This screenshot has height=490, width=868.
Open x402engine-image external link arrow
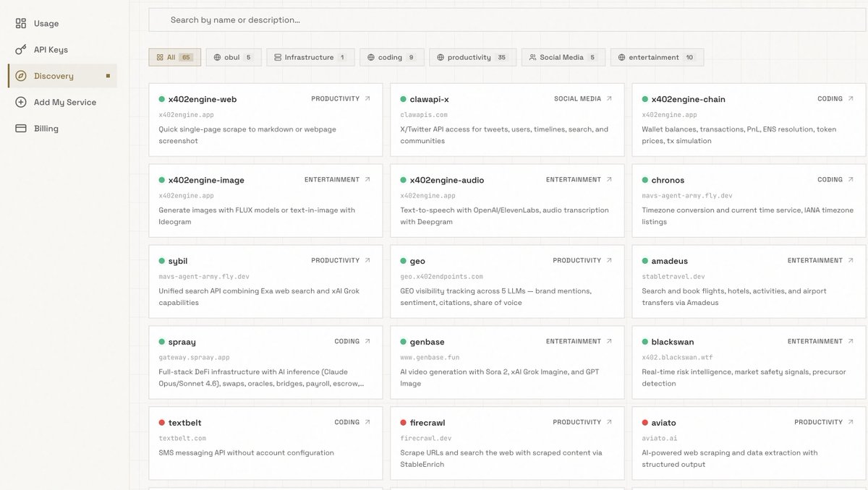(367, 179)
